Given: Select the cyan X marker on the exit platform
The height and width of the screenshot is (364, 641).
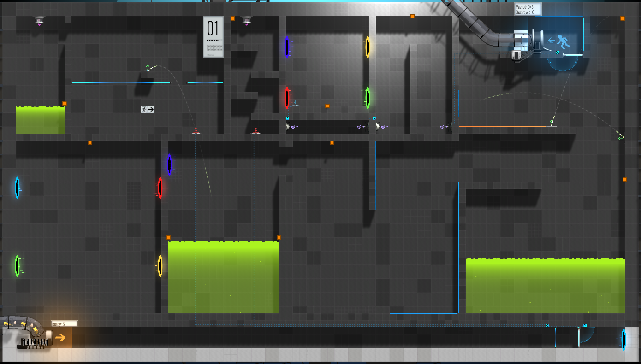Looking at the screenshot, I should coord(557,53).
